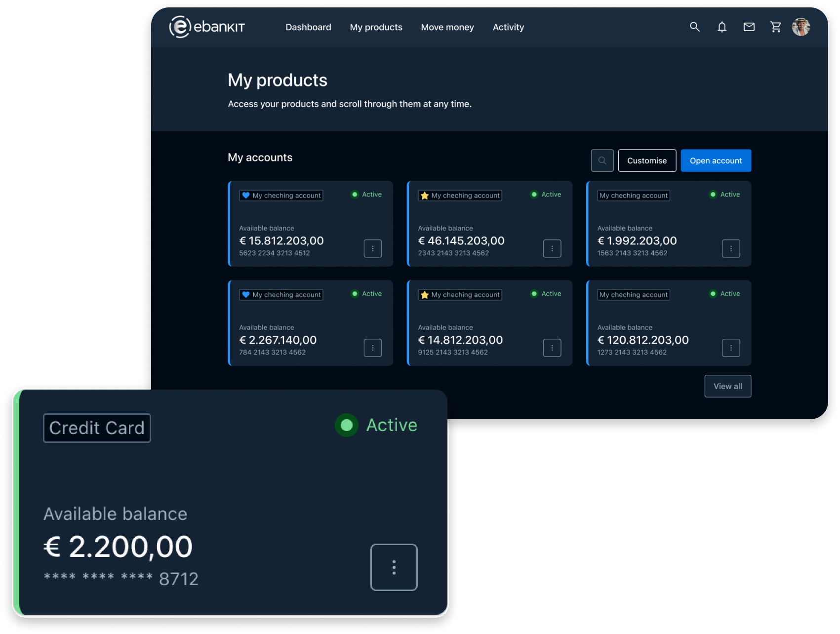Select account number 1563 2143 3213 4562

[x=632, y=253]
